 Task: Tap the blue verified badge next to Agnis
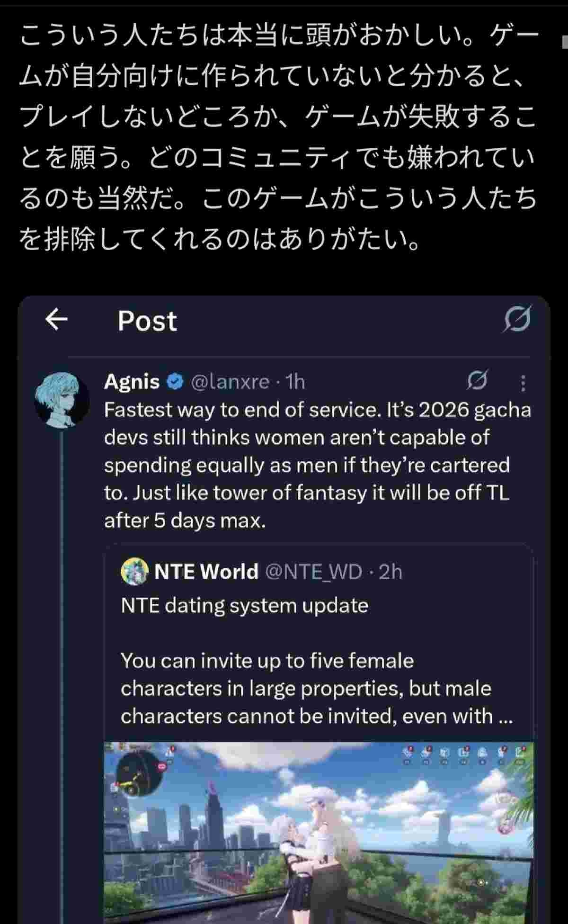[x=175, y=381]
